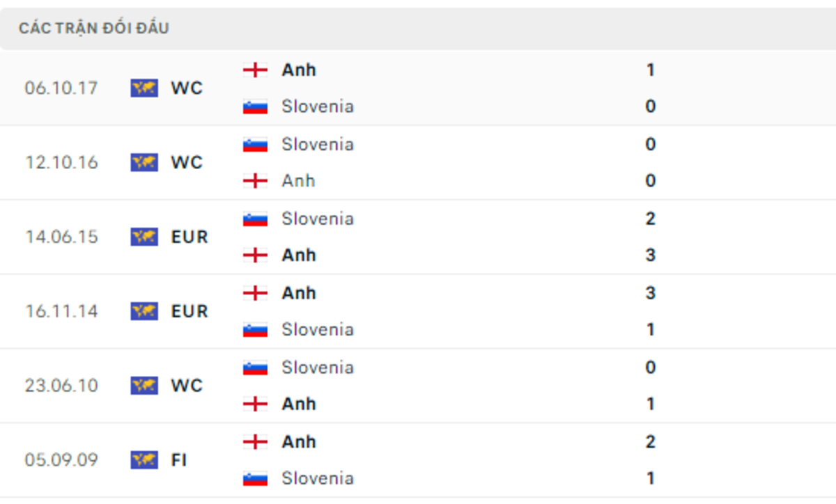Click Slovenia flag in the 12.10.16 match
The width and height of the screenshot is (836, 504).
coord(255,144)
